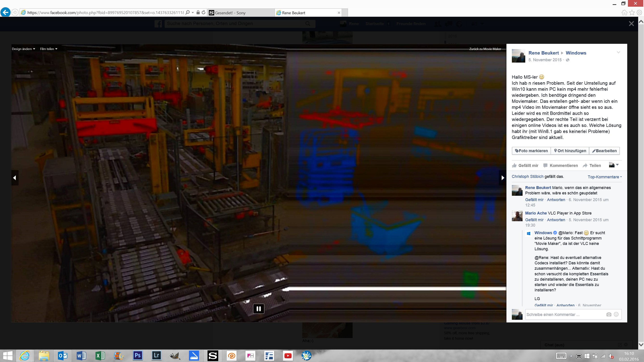Toggle the video pause button
The width and height of the screenshot is (644, 362).
[258, 309]
